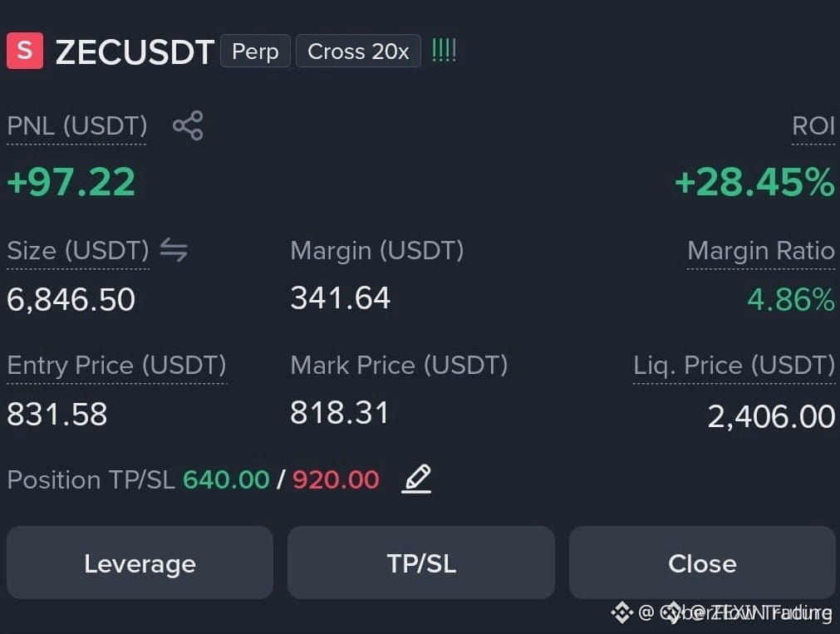Show Margin Ratio label explanation
Viewport: 840px width, 634px height.
pos(761,250)
